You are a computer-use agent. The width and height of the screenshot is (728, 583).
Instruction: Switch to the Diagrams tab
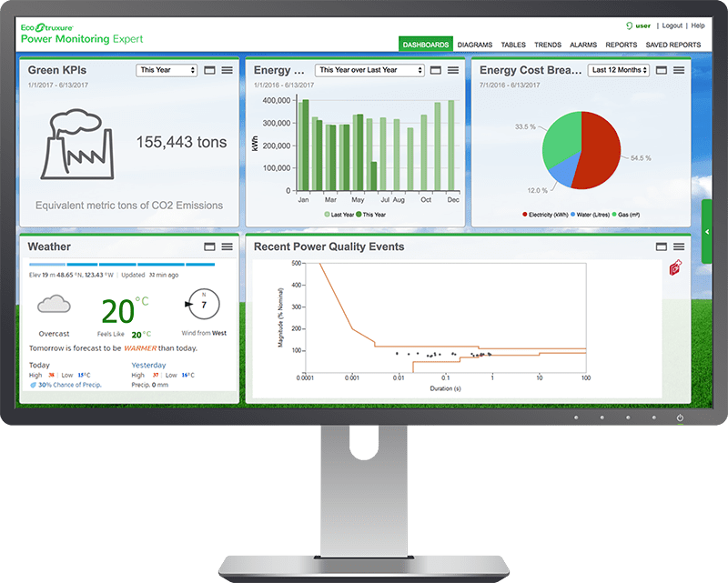[x=475, y=45]
